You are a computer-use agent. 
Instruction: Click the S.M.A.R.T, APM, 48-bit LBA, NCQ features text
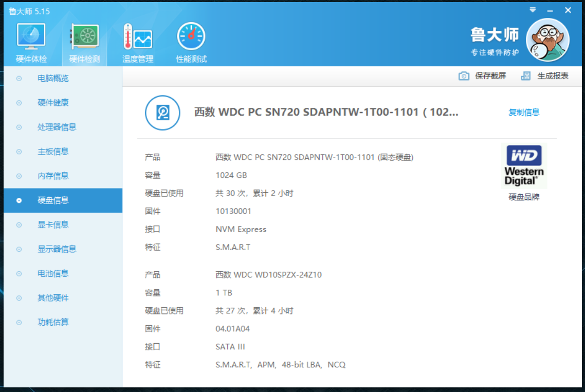click(281, 365)
